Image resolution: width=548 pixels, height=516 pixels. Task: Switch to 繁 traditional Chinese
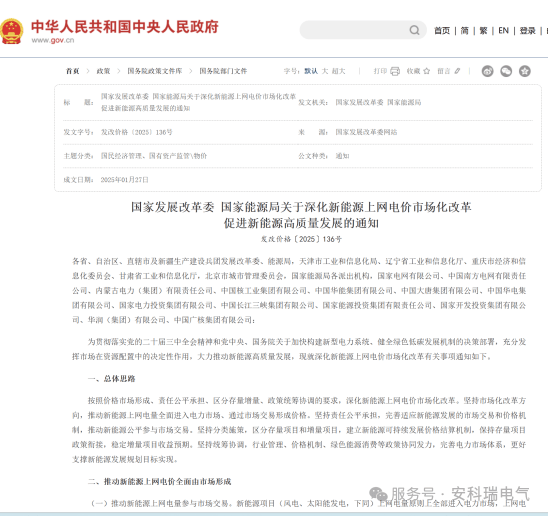[483, 31]
